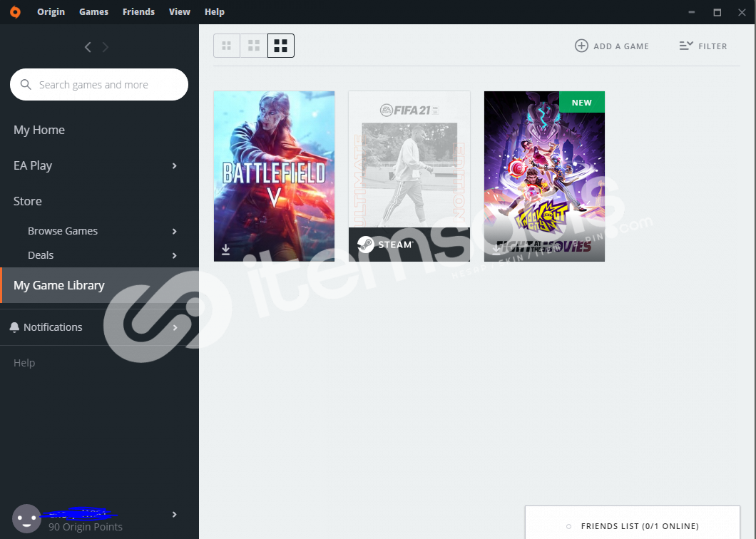Minimize the Origin window
This screenshot has width=756, height=539.
(692, 12)
